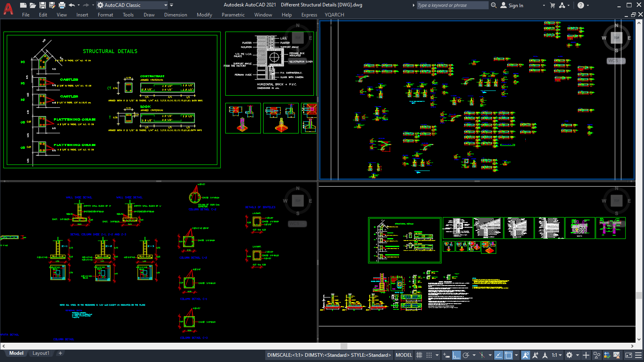Expand the polar tracking dropdown arrow

(474, 355)
